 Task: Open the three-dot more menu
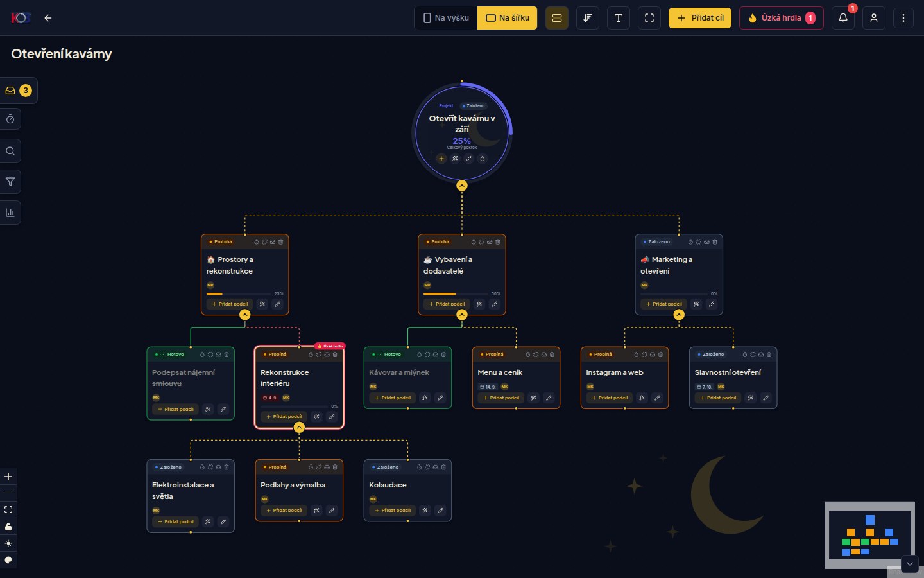(903, 18)
